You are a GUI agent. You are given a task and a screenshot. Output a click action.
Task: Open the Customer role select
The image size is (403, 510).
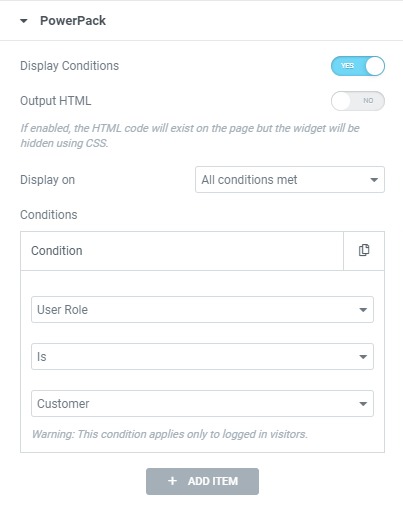click(x=202, y=404)
